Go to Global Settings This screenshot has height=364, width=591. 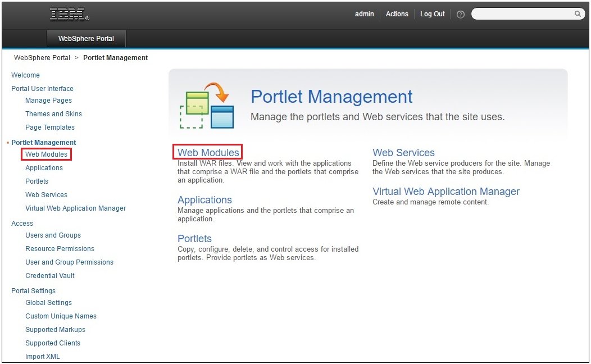tap(48, 303)
